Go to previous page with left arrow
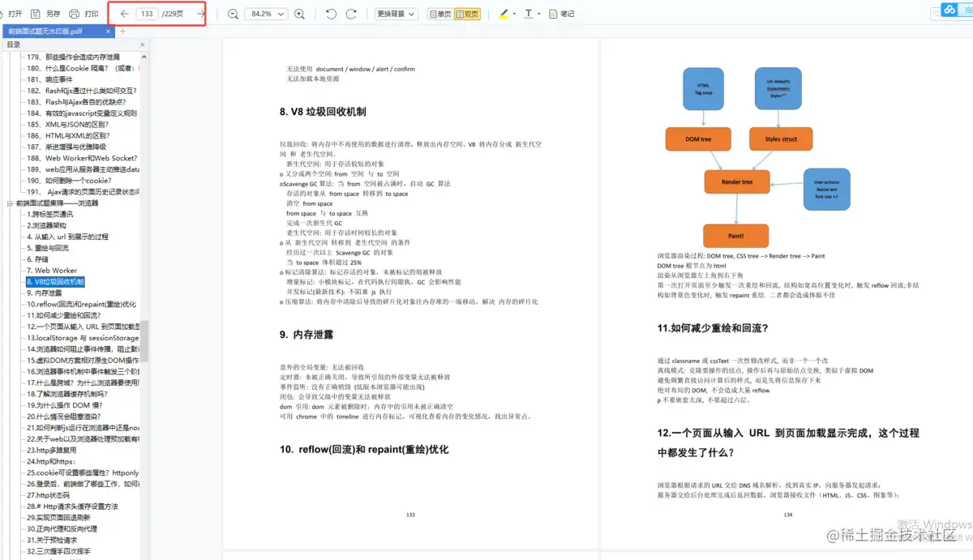Viewport: 973px width, 560px height. point(124,14)
